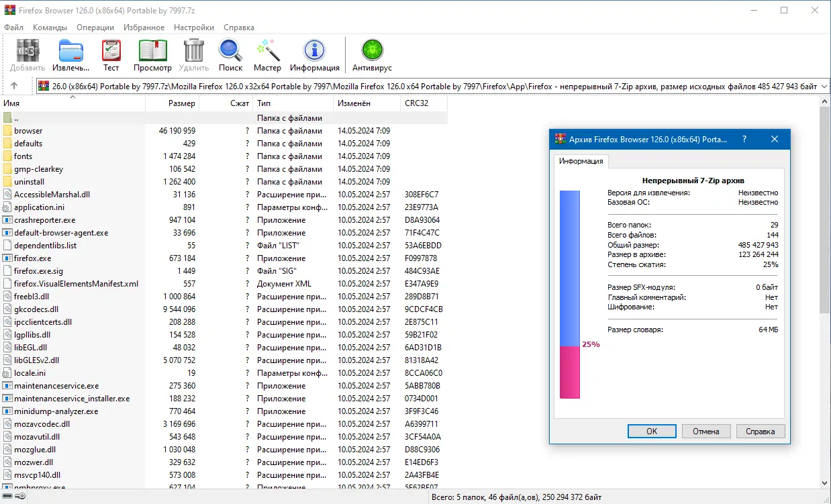Select the defaults folder icon

coord(7,144)
